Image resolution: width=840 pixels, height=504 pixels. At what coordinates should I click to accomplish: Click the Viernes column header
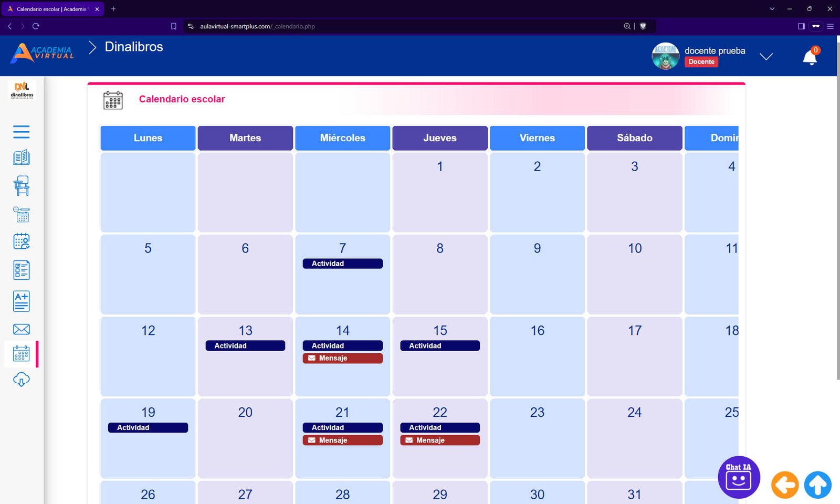click(x=537, y=138)
